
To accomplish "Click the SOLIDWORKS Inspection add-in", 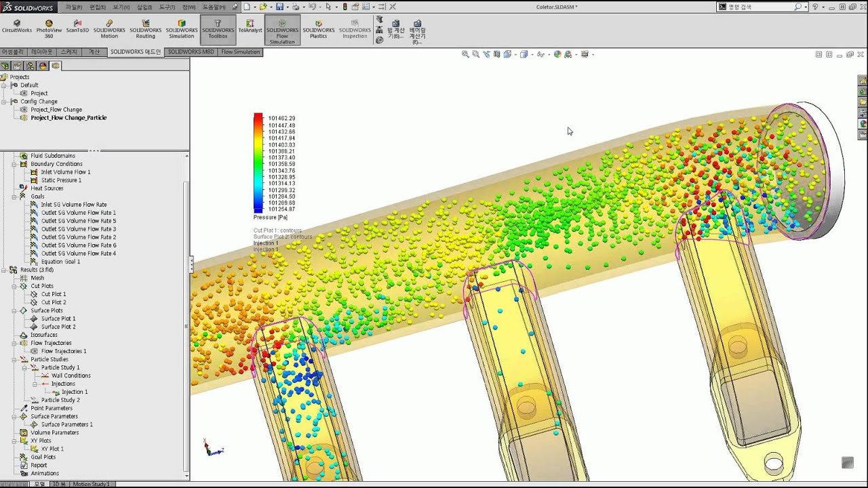I will click(355, 28).
